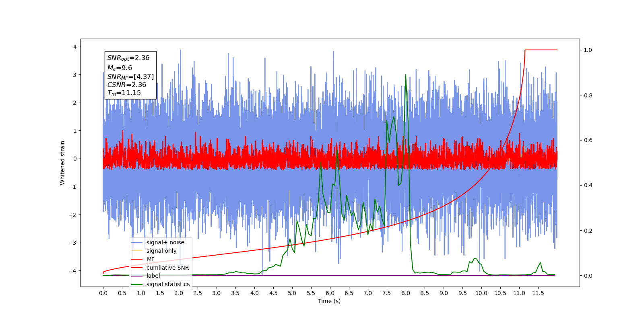This screenshot has height=322, width=644.
Task: Click the small green bump near 11.5 s
Action: [540, 264]
